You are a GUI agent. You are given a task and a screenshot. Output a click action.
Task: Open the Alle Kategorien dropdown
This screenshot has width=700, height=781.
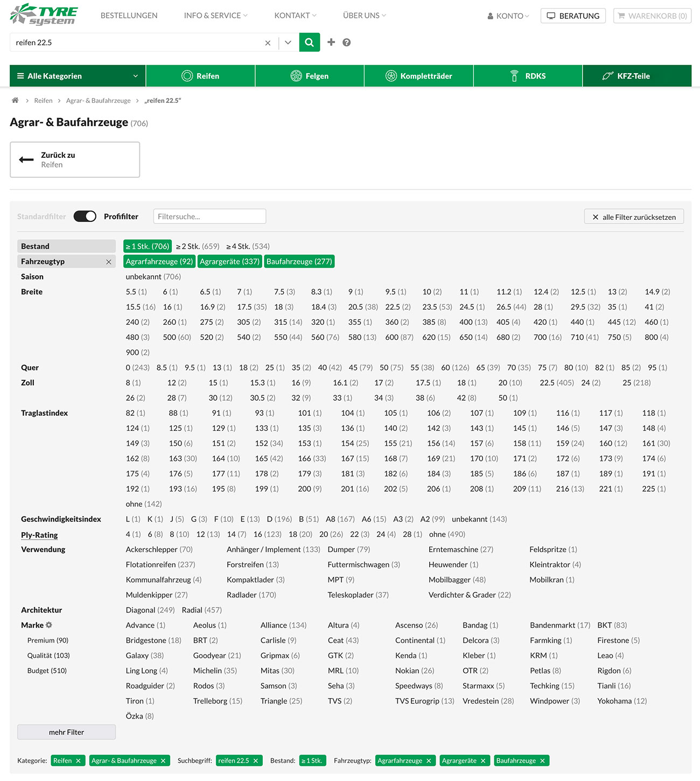point(77,75)
